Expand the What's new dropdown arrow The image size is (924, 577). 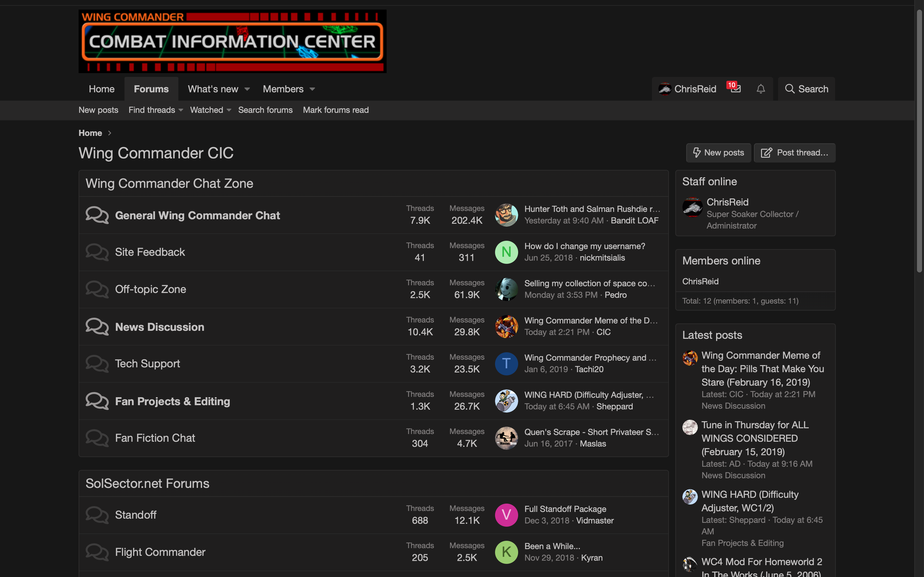247,89
